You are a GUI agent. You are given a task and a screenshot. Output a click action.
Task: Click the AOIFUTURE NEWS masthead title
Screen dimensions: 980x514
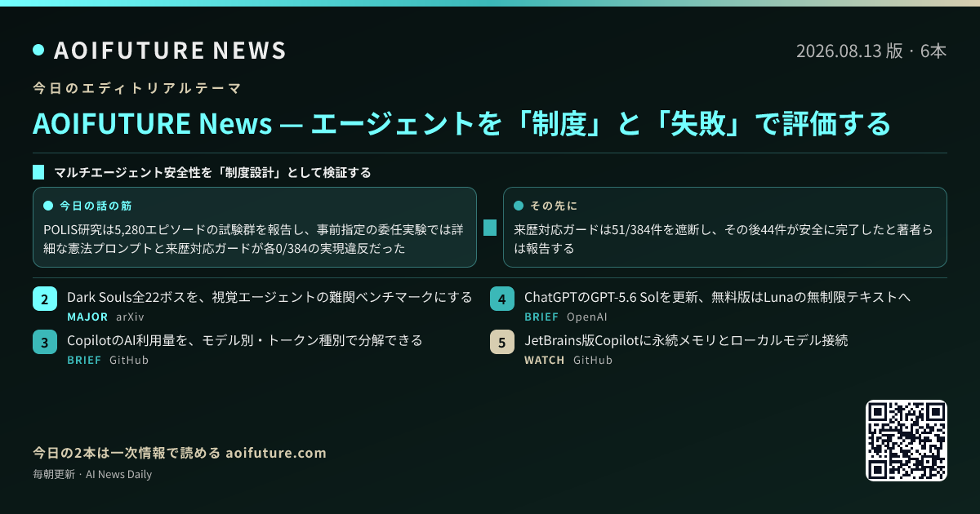(x=170, y=51)
